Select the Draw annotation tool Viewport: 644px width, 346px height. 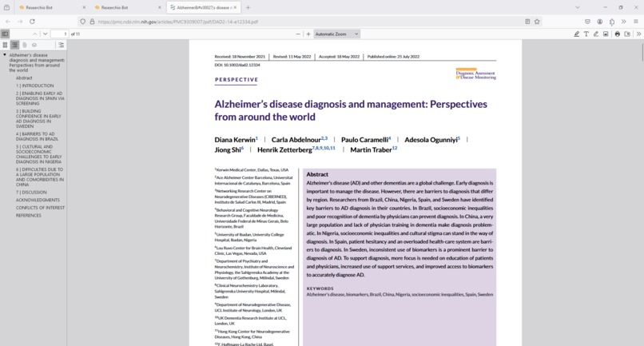[x=596, y=34]
